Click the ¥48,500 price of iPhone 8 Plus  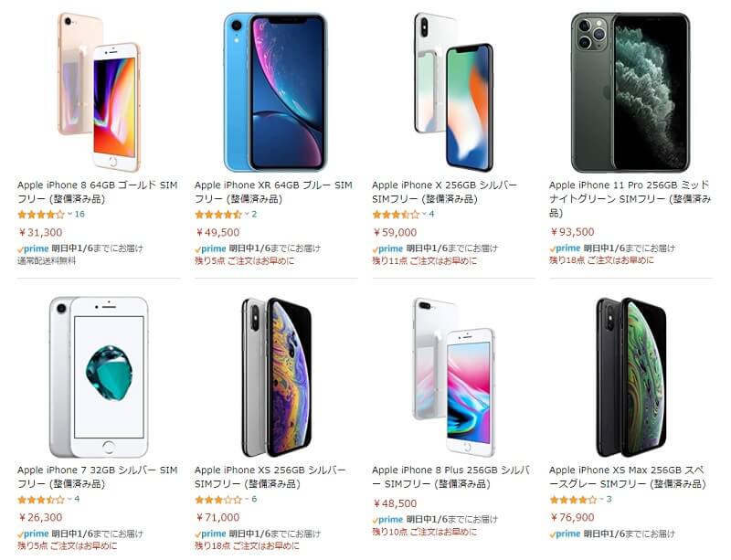tap(395, 503)
